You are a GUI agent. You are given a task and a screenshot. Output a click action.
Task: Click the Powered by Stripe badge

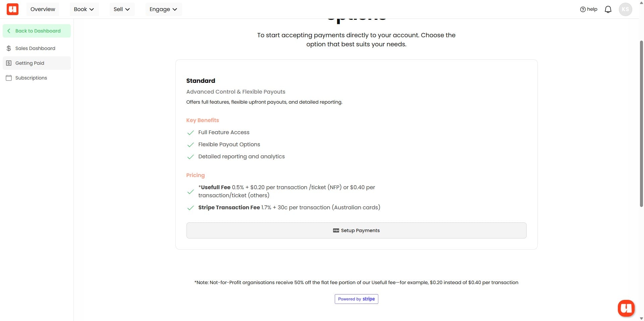pyautogui.click(x=356, y=299)
